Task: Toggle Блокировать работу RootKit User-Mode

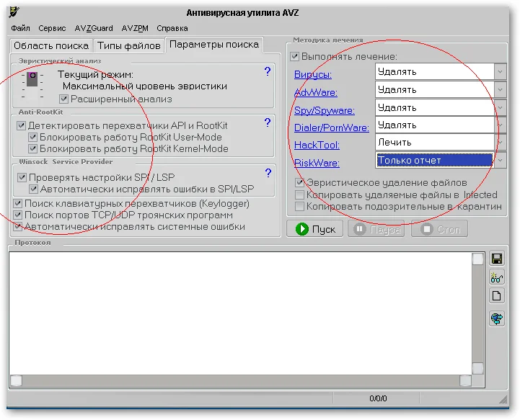Action: point(32,137)
